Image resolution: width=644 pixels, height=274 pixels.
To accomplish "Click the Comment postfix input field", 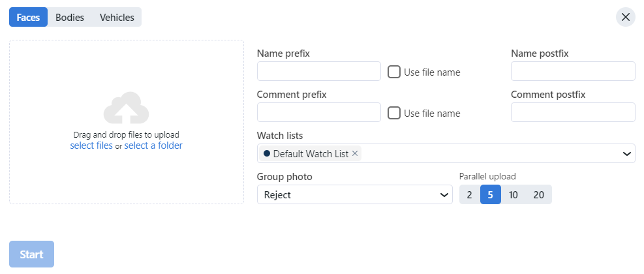I will click(x=573, y=112).
